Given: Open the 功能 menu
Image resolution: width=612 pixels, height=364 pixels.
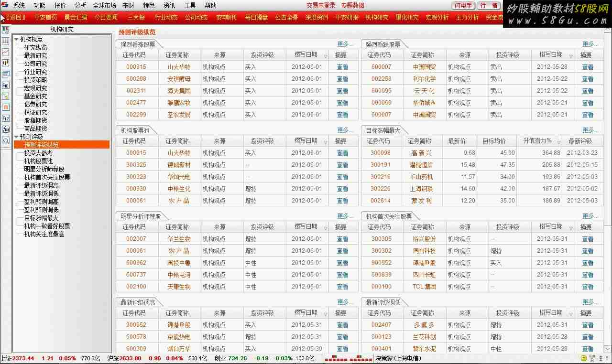Looking at the screenshot, I should 40,6.
